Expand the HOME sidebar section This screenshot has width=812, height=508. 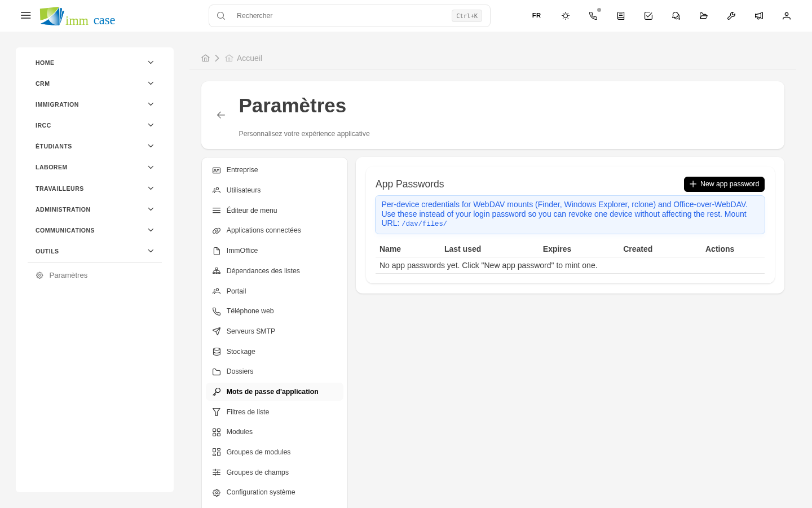point(95,63)
